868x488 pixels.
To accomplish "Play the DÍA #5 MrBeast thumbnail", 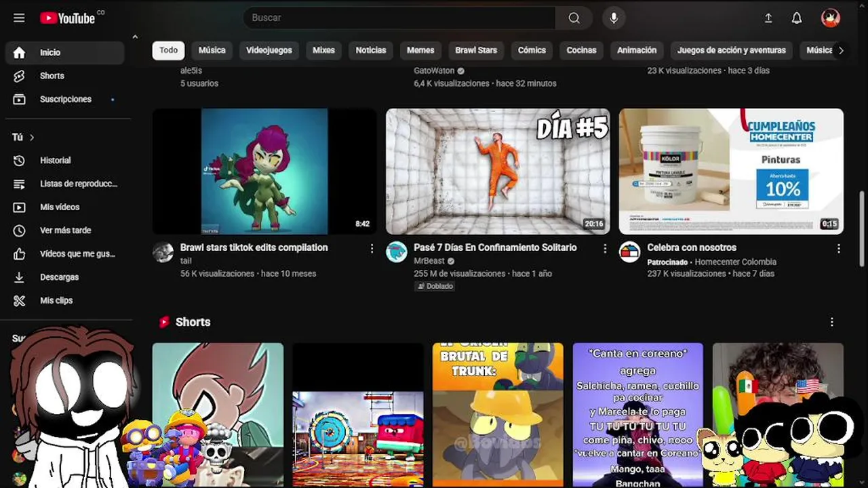I will tap(498, 171).
